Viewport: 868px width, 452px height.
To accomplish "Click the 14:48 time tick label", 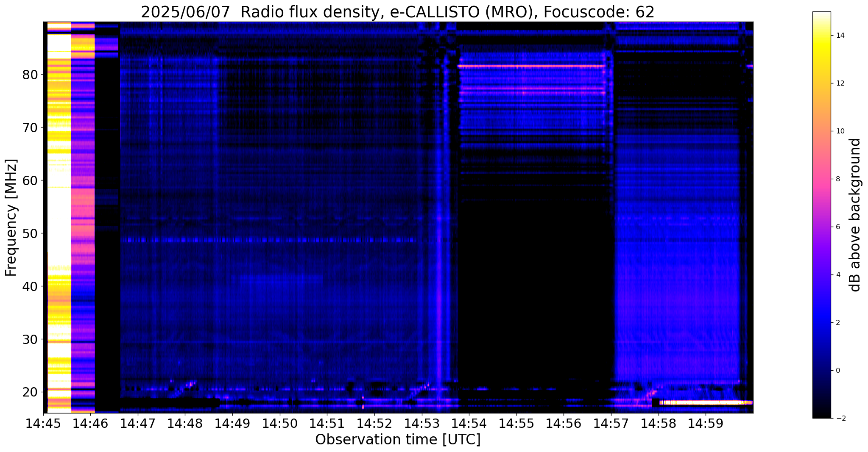I will coord(185,424).
